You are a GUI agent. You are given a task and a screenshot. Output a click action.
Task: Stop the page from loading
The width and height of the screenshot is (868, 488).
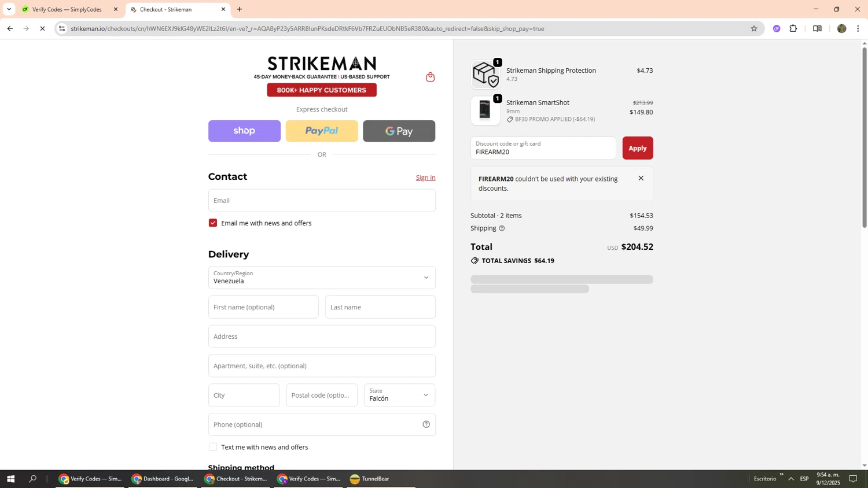42,28
